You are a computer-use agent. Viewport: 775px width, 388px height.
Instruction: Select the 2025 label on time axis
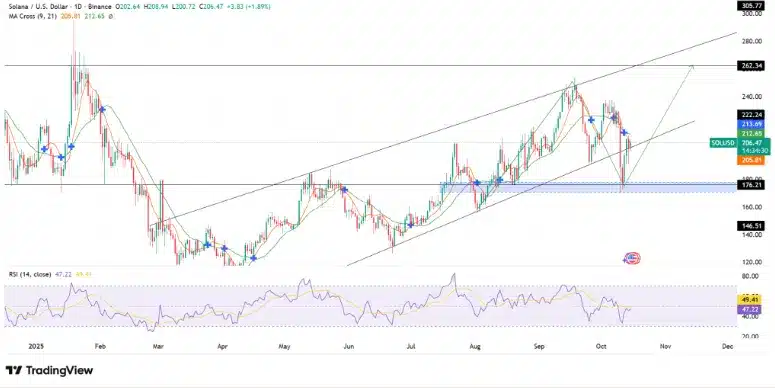click(36, 346)
